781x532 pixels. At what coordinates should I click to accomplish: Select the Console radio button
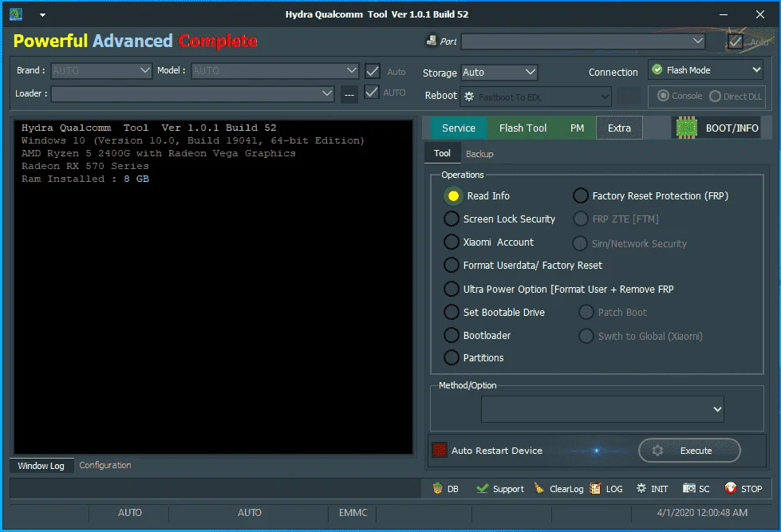[663, 96]
